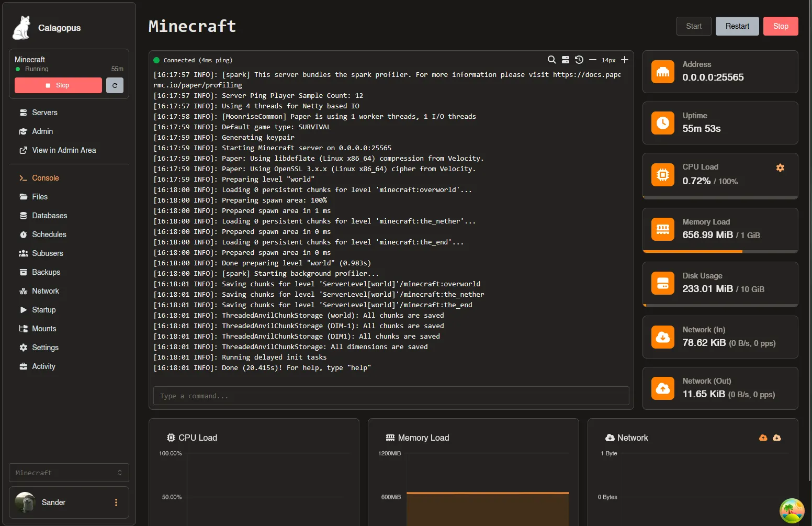The height and width of the screenshot is (526, 812).
Task: Click the Memory Load usage progress bar
Action: point(720,251)
